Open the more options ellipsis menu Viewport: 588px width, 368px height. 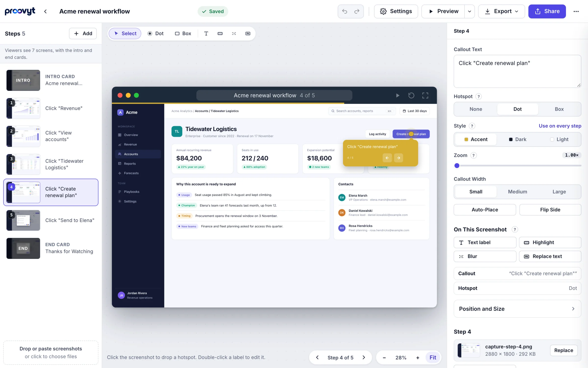coord(576,11)
